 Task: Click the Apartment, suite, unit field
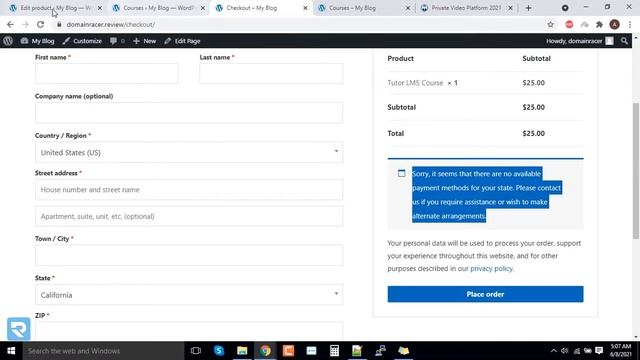coord(189,216)
